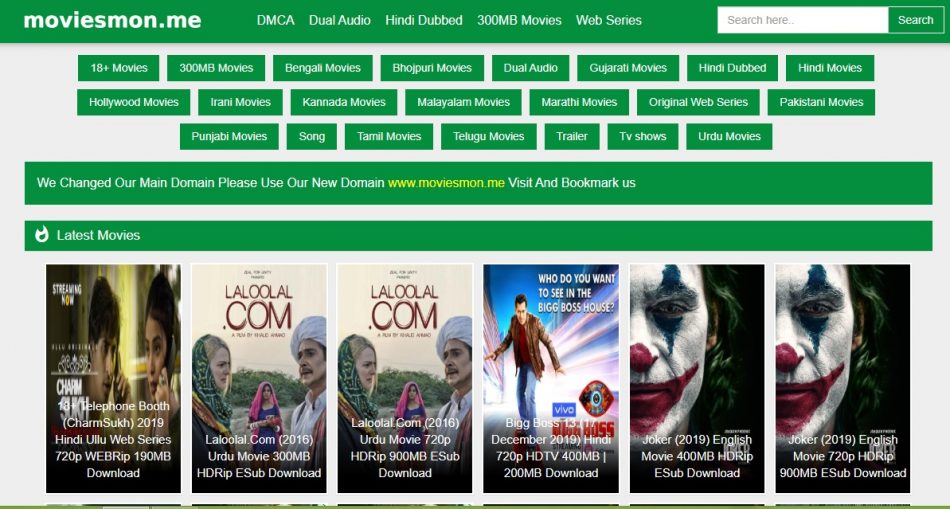Image resolution: width=950 pixels, height=509 pixels.
Task: Click Joker 2019 400MB HDRip thumbnail
Action: (x=697, y=378)
